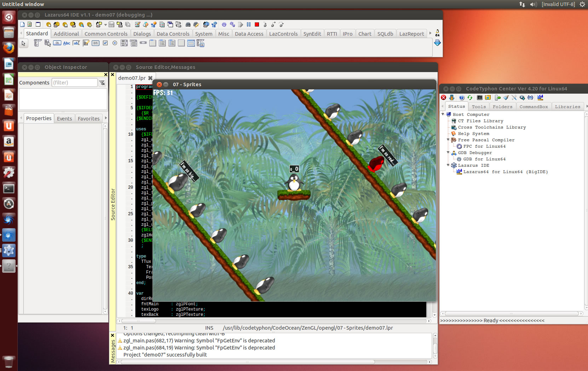Click the Lazarus64 icon in CodeTyphon toolbar

coord(540,98)
